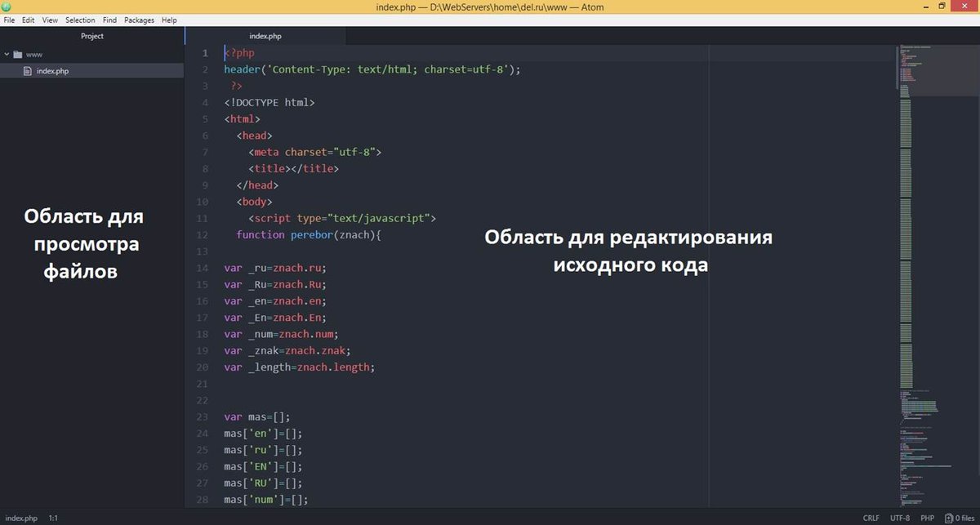
Task: Click line number 23 in the gutter
Action: click(203, 417)
